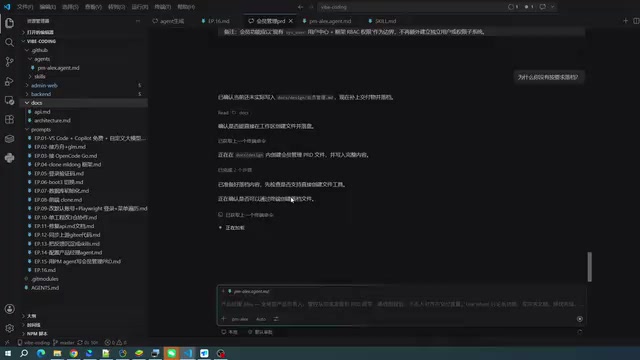Open the Manage gear icon
Image resolution: width=640 pixels, height=360 pixels.
click(x=9, y=328)
